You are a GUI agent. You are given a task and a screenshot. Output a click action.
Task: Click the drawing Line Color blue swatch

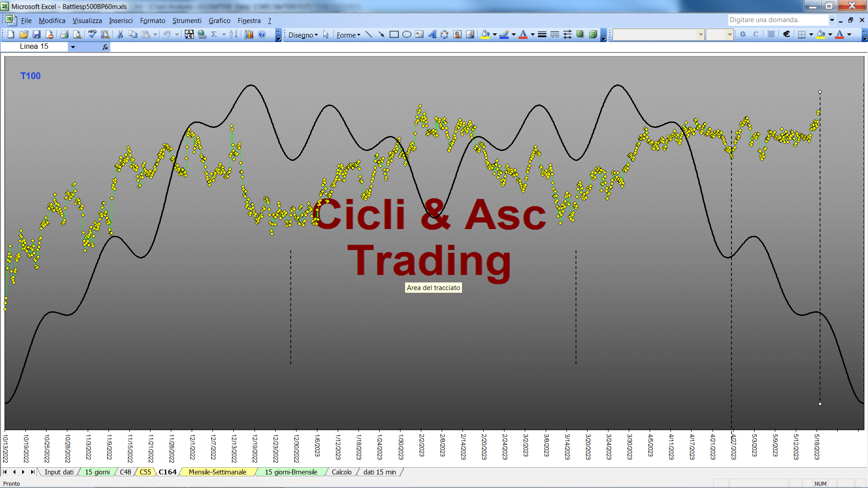click(x=504, y=35)
